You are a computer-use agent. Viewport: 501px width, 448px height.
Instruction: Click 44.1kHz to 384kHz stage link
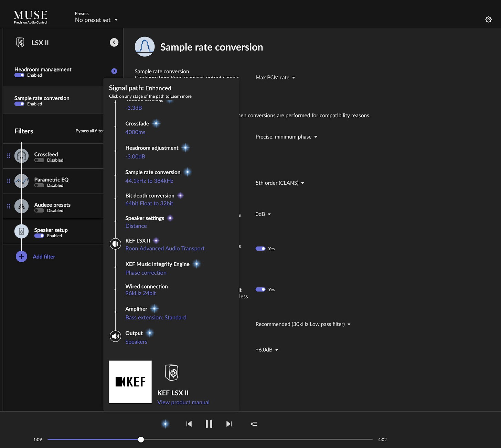pyautogui.click(x=149, y=181)
